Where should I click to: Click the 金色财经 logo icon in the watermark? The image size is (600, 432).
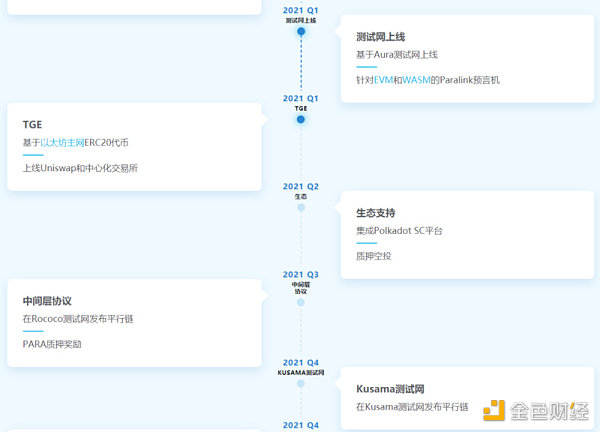[x=493, y=412]
